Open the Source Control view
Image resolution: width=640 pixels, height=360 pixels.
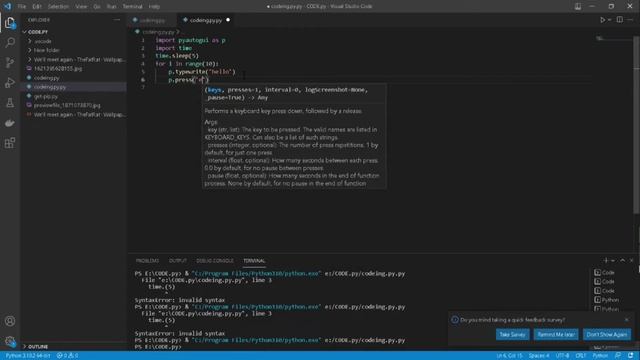[10, 62]
